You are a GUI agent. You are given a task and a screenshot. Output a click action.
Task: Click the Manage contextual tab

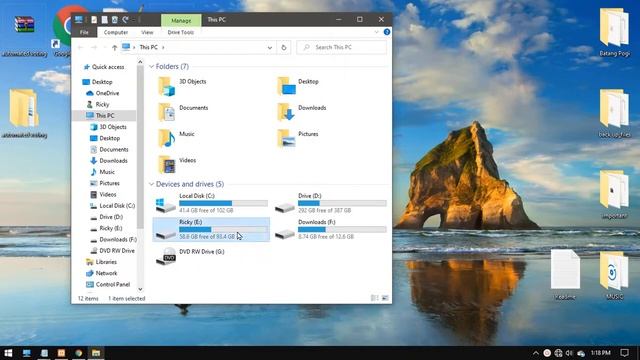pos(181,20)
